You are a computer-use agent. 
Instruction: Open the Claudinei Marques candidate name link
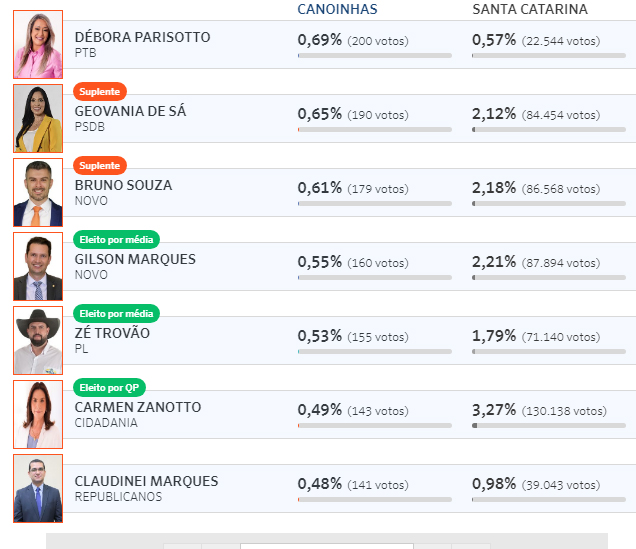tap(146, 481)
